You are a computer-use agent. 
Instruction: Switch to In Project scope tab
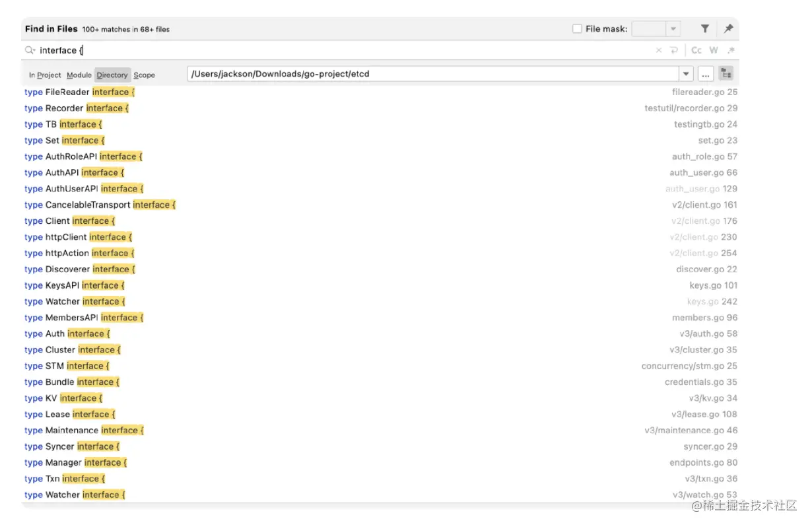pos(45,75)
